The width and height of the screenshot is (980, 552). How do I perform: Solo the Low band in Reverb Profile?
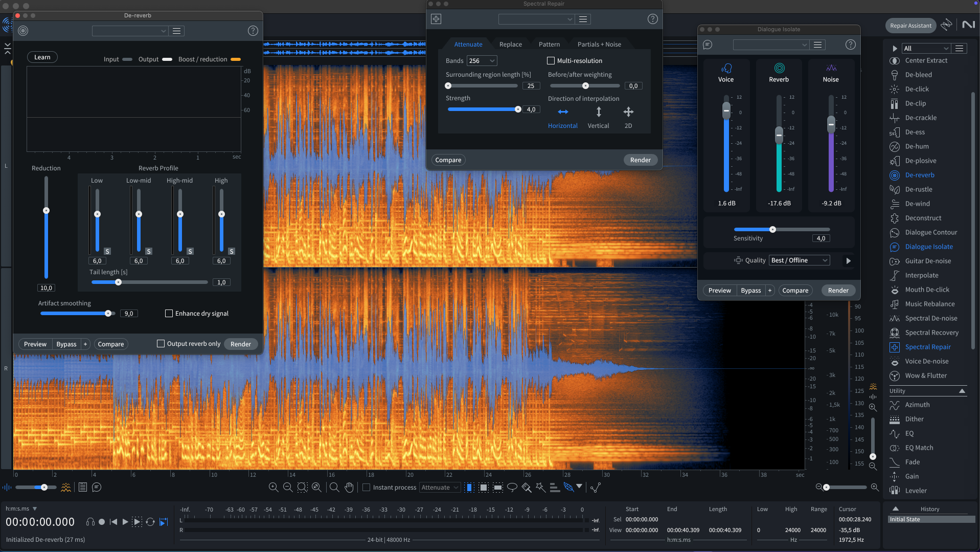tap(107, 251)
